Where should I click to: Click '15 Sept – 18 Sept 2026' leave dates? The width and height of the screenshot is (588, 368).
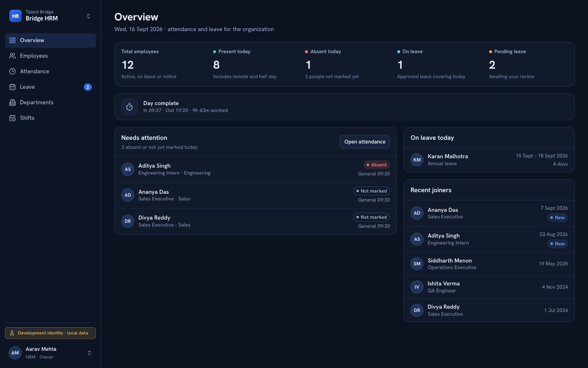pos(541,156)
